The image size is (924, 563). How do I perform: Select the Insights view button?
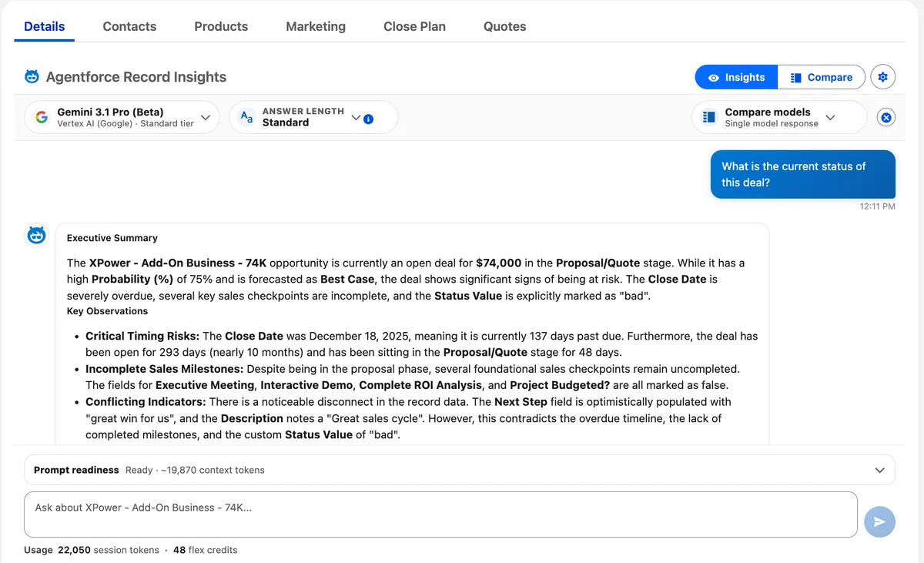[x=736, y=77]
